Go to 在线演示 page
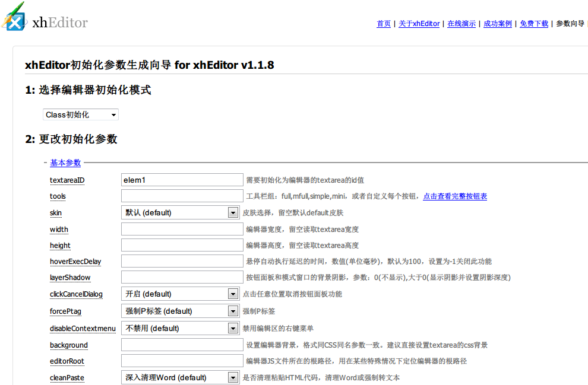This screenshot has width=588, height=385. coord(461,24)
